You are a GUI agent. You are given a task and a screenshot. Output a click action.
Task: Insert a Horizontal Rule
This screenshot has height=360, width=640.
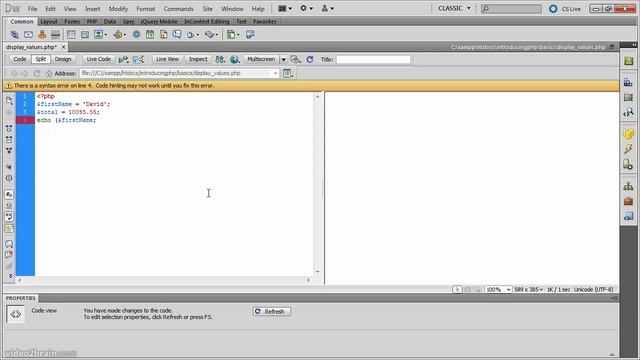[56, 35]
